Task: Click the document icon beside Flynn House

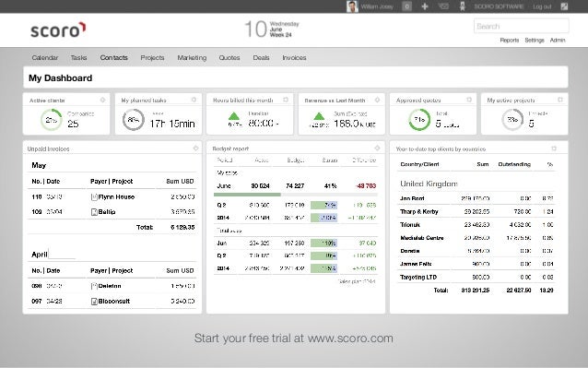Action: point(94,197)
